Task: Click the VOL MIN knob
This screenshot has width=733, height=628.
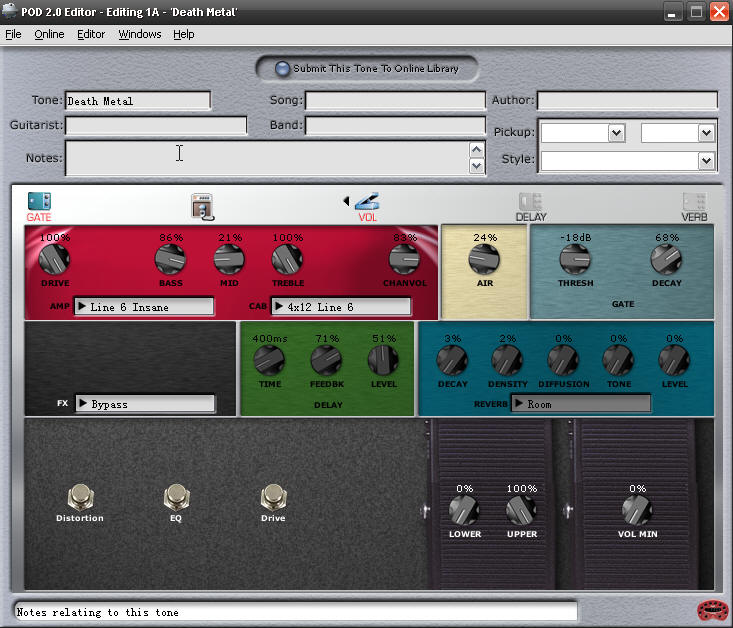Action: pyautogui.click(x=637, y=511)
